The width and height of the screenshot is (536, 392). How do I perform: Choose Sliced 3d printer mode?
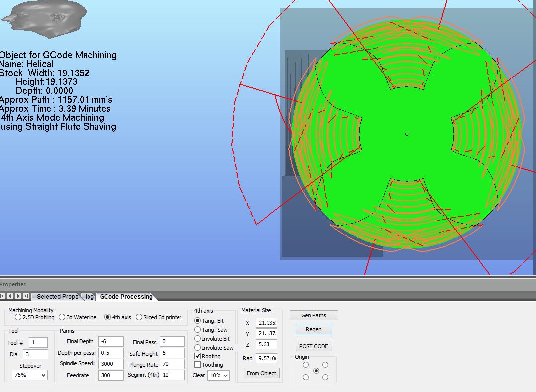click(x=139, y=317)
